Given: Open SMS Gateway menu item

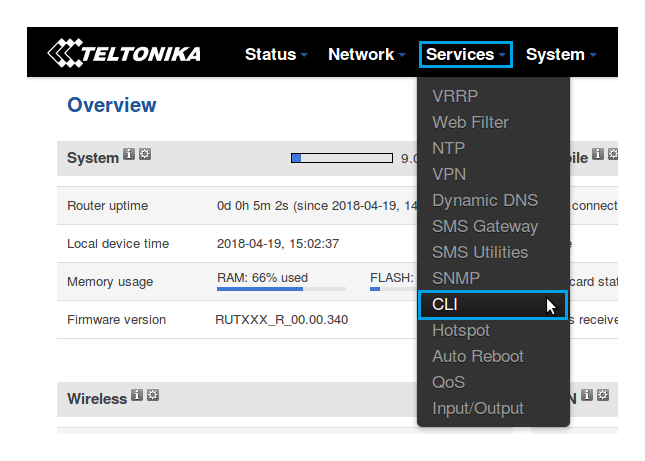Looking at the screenshot, I should (x=484, y=226).
